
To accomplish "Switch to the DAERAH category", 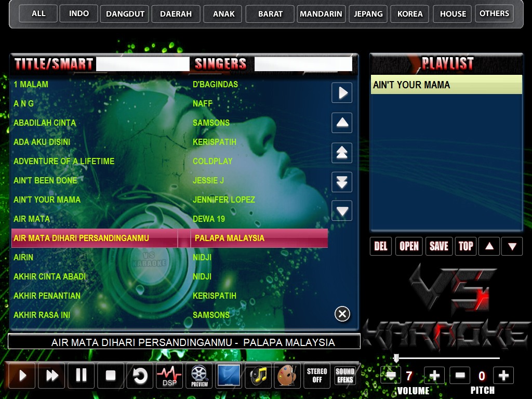I will pos(176,14).
